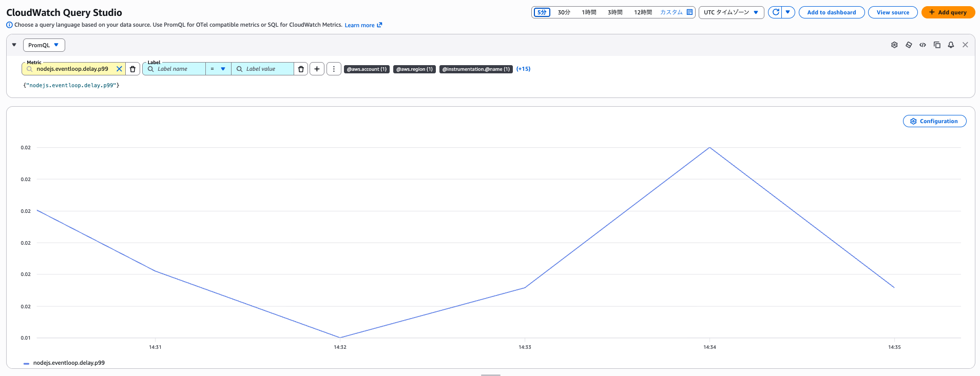Viewport: 980px width, 376px height.
Task: Add a new label filter with plus
Action: 317,69
